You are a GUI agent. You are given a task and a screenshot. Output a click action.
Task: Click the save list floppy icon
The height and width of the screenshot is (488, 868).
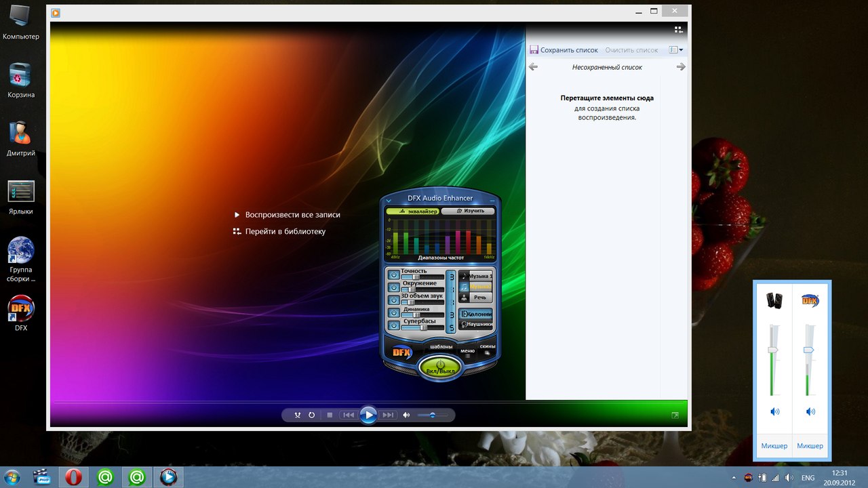click(x=534, y=49)
